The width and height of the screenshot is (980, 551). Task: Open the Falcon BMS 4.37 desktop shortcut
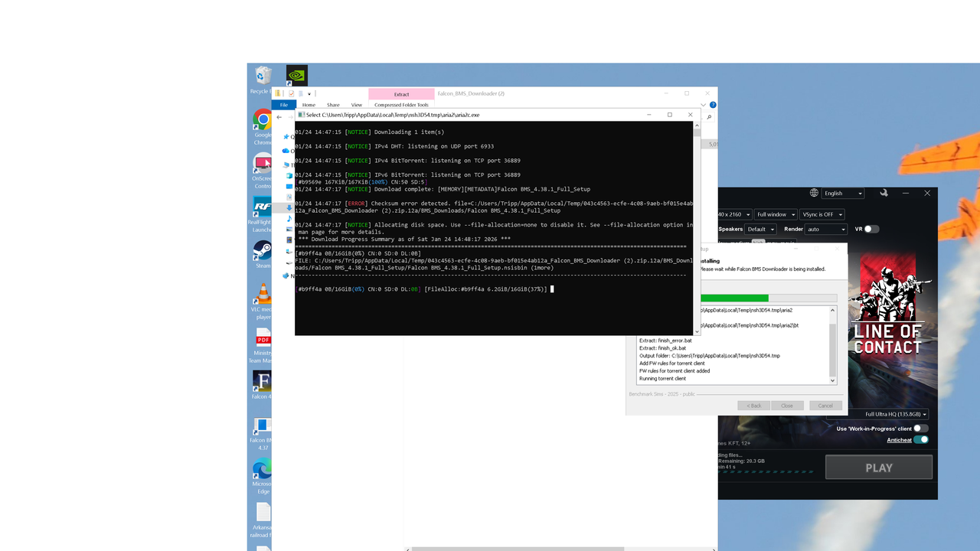pyautogui.click(x=263, y=432)
